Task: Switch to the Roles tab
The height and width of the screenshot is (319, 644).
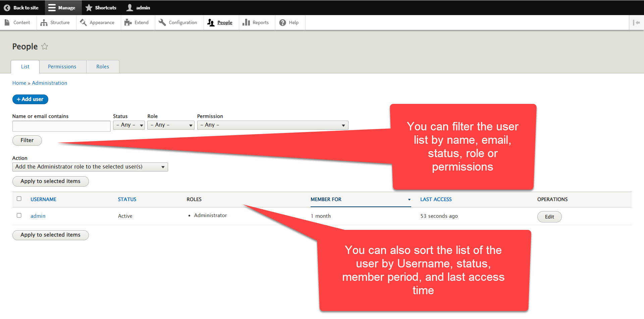Action: (x=103, y=66)
